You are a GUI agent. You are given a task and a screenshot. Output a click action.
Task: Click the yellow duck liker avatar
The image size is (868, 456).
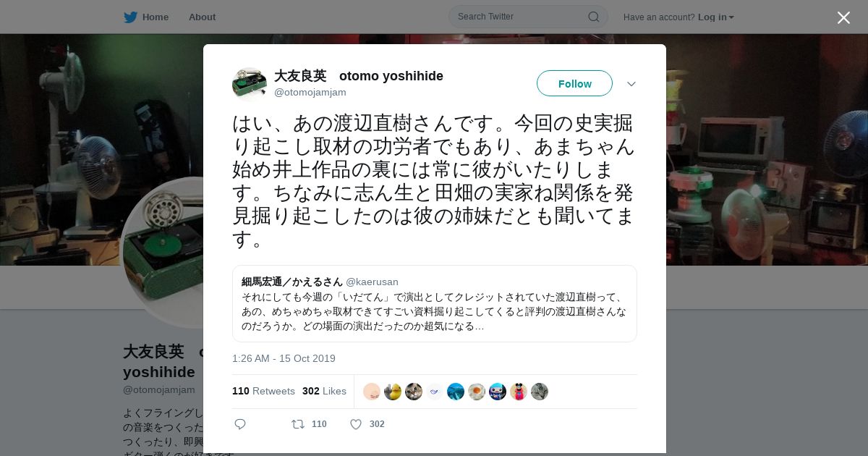(x=393, y=392)
